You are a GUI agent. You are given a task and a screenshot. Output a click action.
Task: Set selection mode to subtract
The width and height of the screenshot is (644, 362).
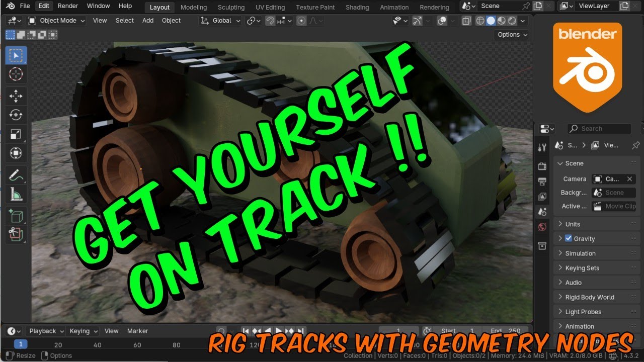pyautogui.click(x=32, y=35)
